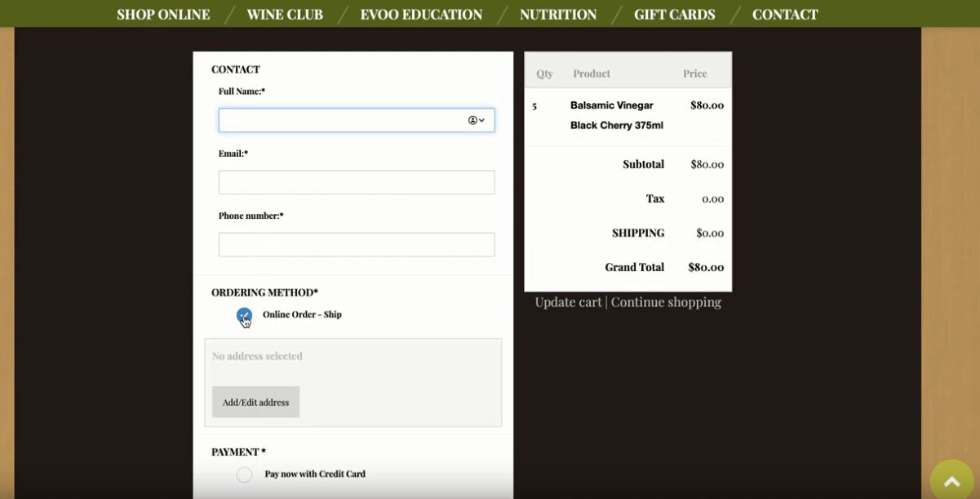The image size is (980, 499).
Task: Open the EVOO Education menu item
Action: tap(421, 14)
